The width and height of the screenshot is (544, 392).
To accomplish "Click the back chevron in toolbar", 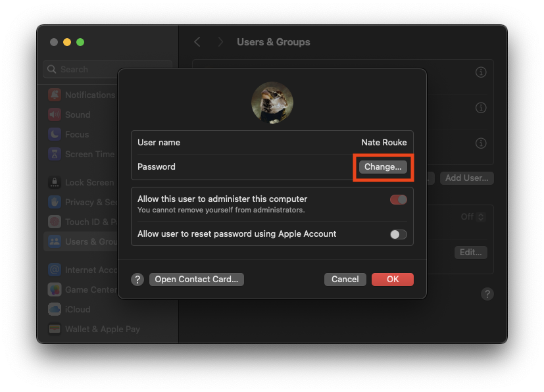I will point(197,42).
